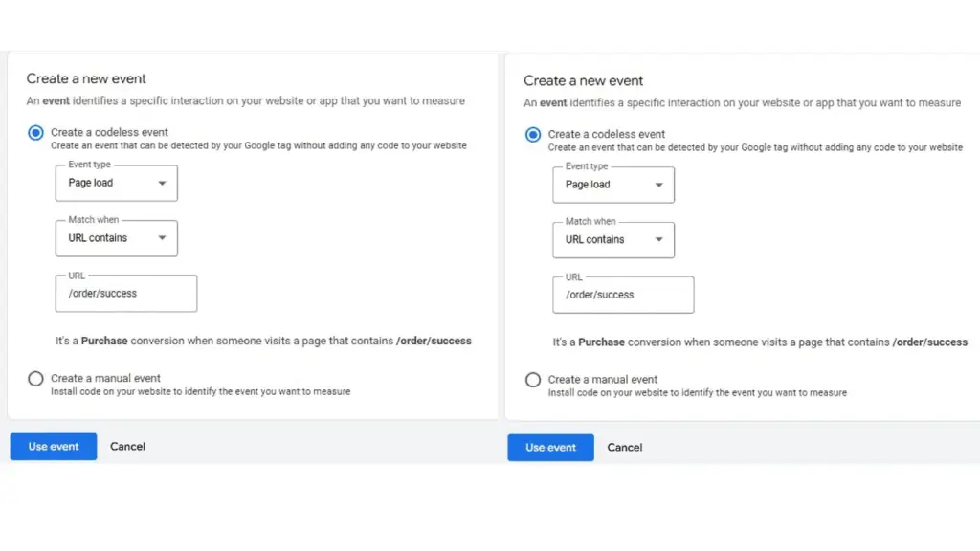Screen dimensions: 980x551
Task: Click the URL input field in left dialog
Action: click(126, 294)
